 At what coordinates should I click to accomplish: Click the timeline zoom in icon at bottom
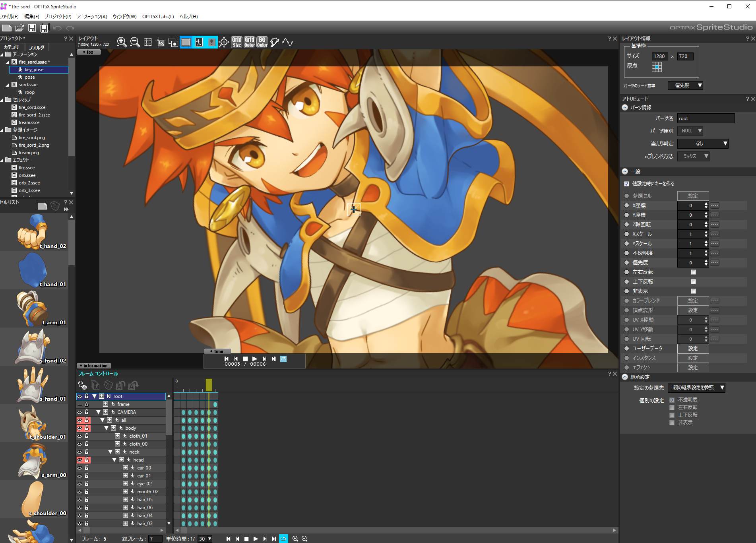click(x=295, y=539)
